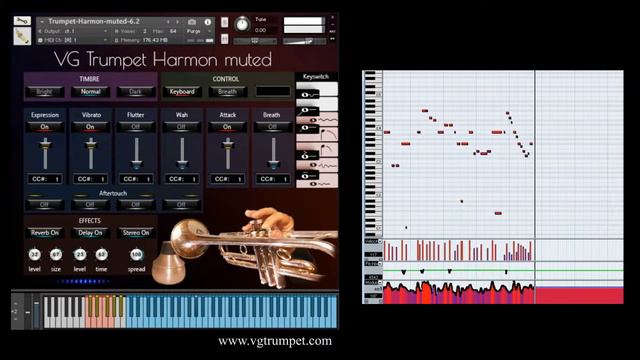Toggle the Attack On button

227,127
